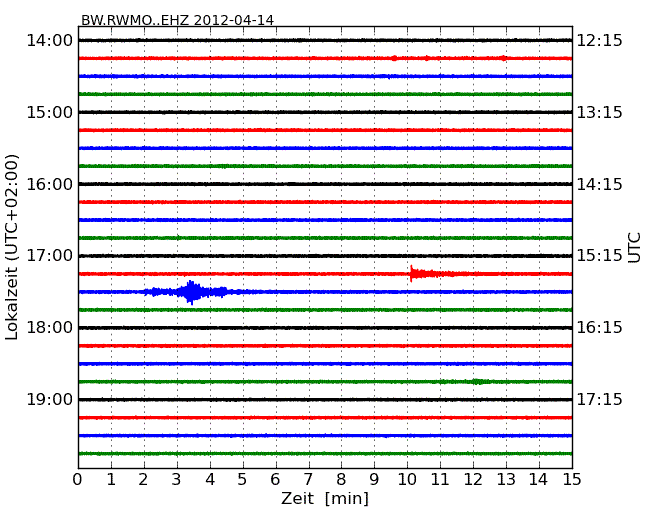The height and width of the screenshot is (520, 650).
Task: Click the Lokalzeit (UTC+02:00) axis label
Action: [x=12, y=247]
